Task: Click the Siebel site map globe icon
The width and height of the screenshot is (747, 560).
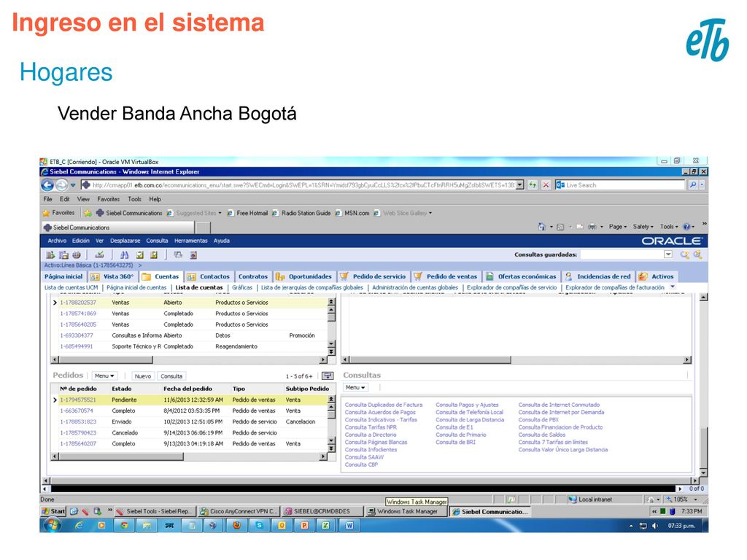Action: (76, 254)
